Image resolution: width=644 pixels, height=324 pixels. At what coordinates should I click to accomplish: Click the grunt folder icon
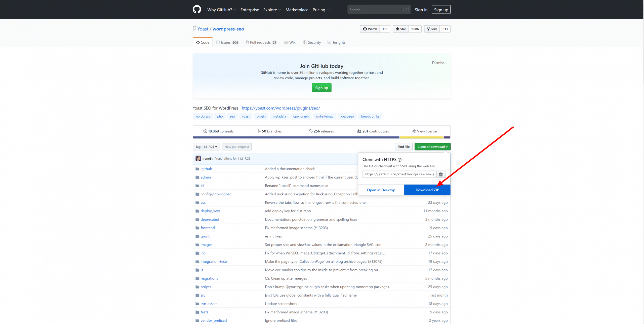[197, 236]
